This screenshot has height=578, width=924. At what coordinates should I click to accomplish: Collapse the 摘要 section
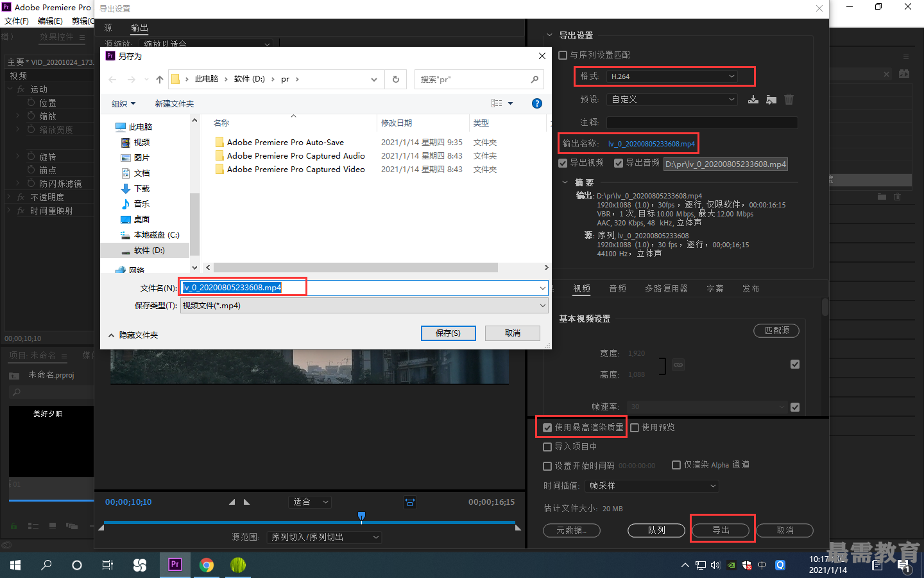565,182
